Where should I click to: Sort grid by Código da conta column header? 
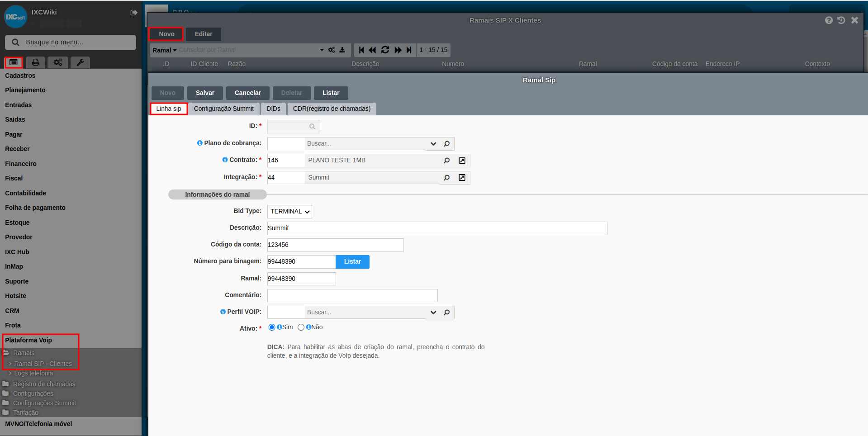[x=674, y=64]
